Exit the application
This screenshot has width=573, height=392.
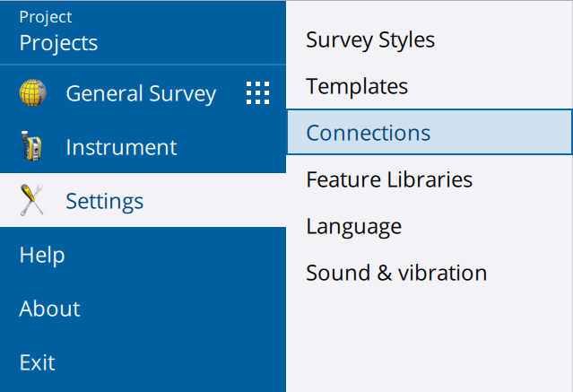point(38,362)
